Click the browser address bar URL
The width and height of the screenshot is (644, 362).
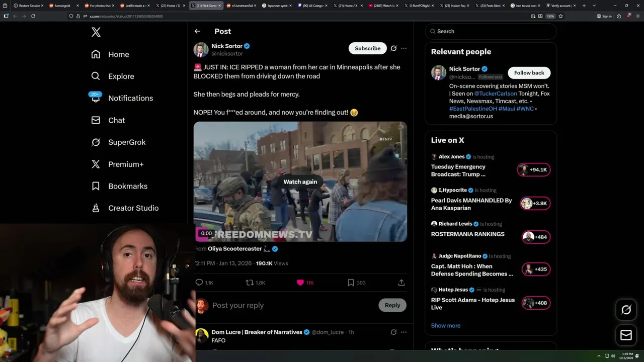click(x=126, y=16)
